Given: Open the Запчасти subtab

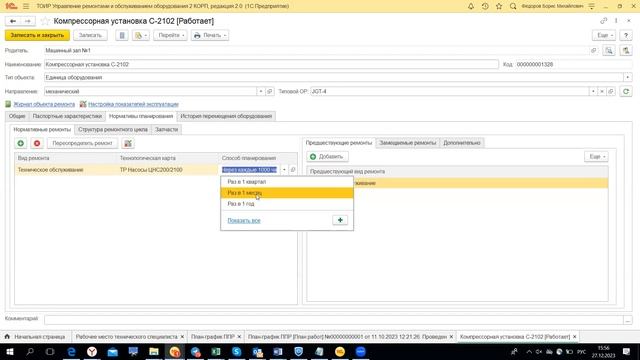Looking at the screenshot, I should (x=167, y=129).
